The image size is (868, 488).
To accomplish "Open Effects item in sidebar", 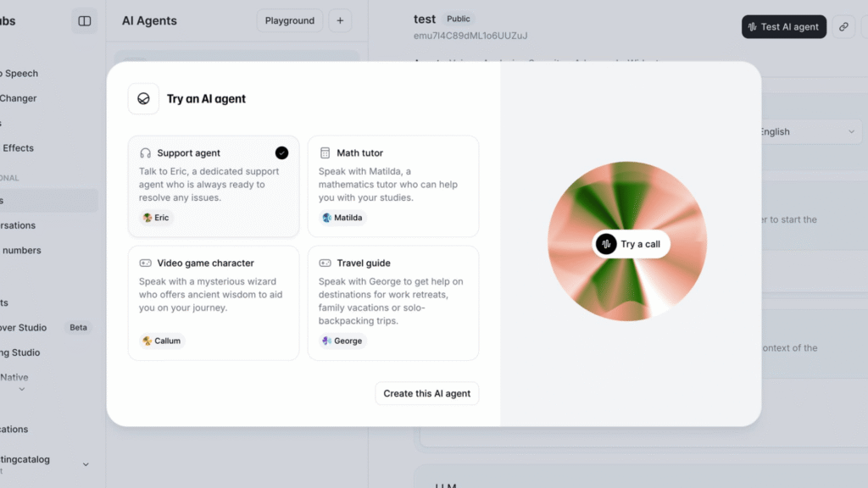I will point(18,147).
